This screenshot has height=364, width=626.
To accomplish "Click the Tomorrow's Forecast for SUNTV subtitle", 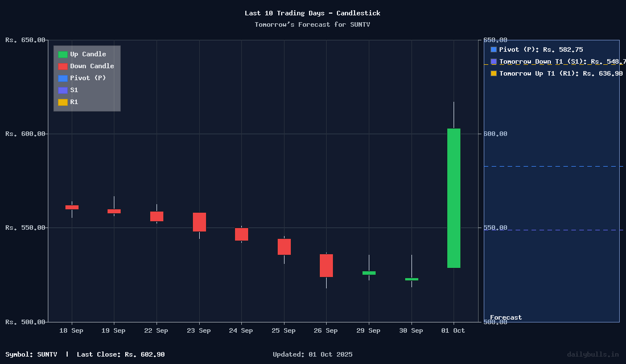I will (x=312, y=24).
